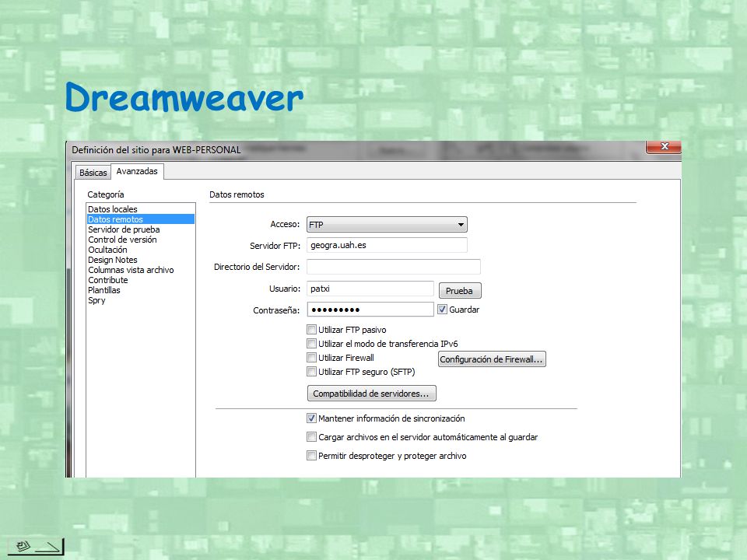Select the Avanzadas tab

tap(137, 171)
